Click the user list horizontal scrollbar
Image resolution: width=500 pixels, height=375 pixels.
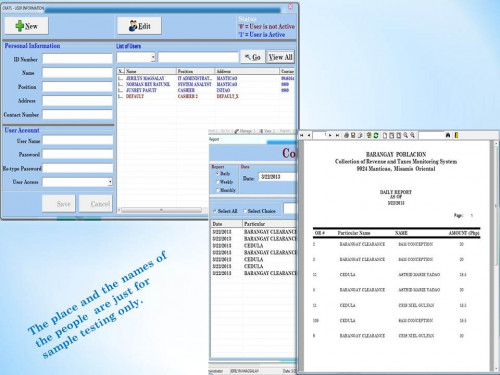161,210
